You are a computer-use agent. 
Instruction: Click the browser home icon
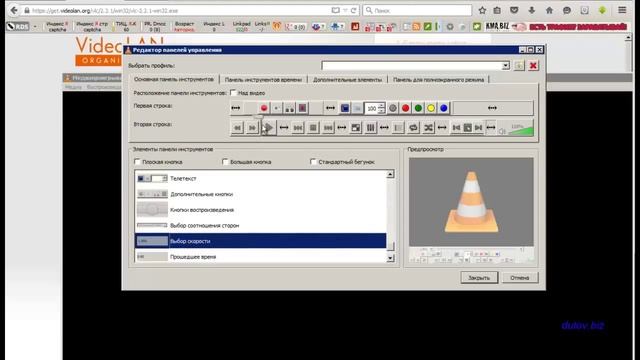tap(549, 11)
